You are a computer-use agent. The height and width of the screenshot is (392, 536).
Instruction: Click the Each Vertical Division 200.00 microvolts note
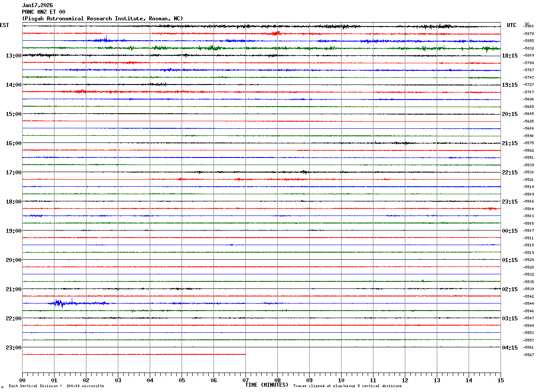(56, 386)
